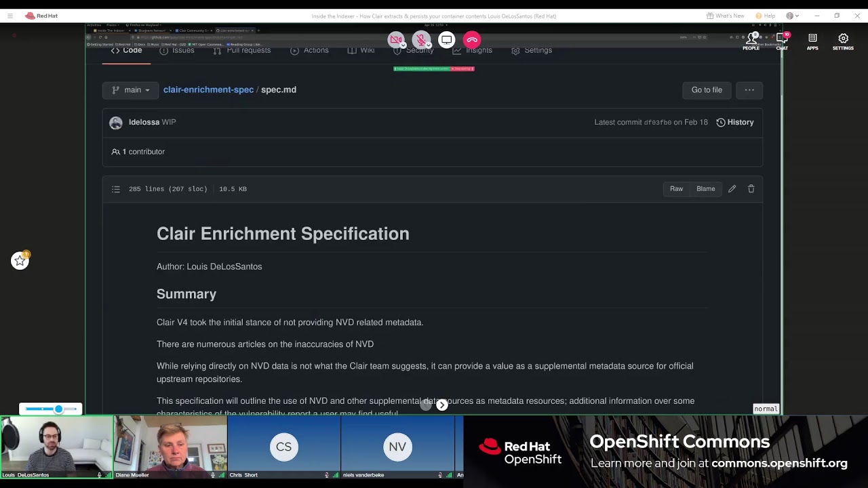
Task: Click the Go to file button
Action: coord(707,90)
